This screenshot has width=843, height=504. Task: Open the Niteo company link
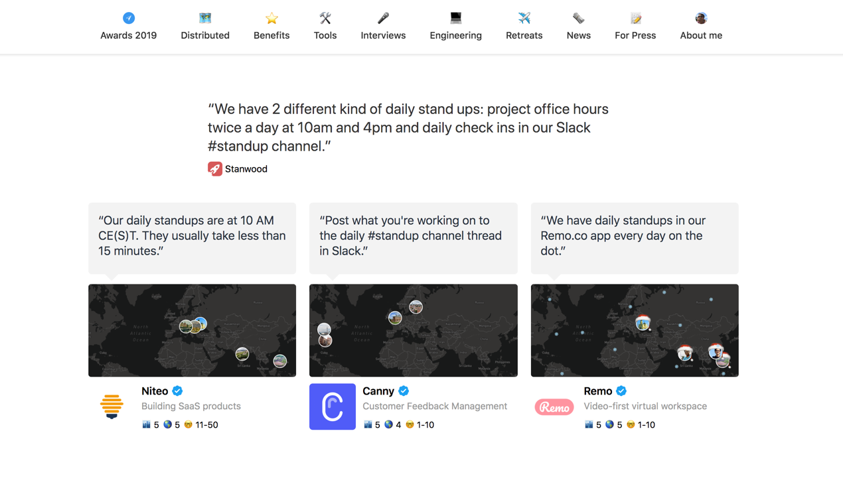[x=155, y=391]
